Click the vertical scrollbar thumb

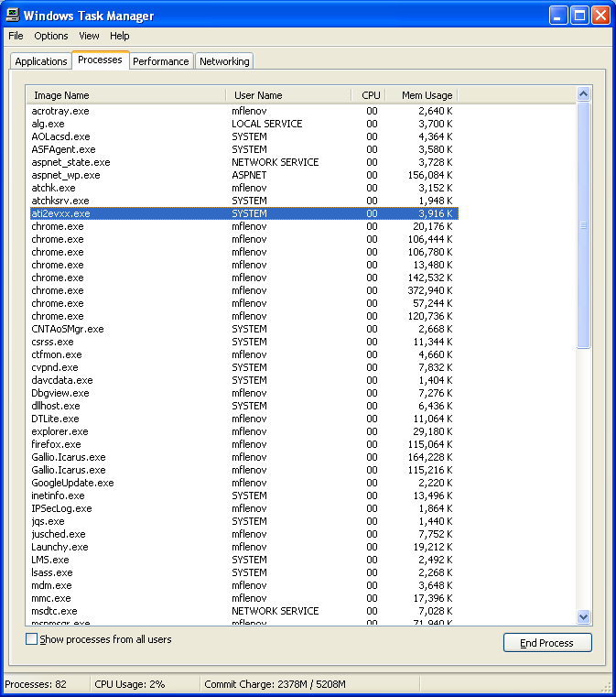584,225
